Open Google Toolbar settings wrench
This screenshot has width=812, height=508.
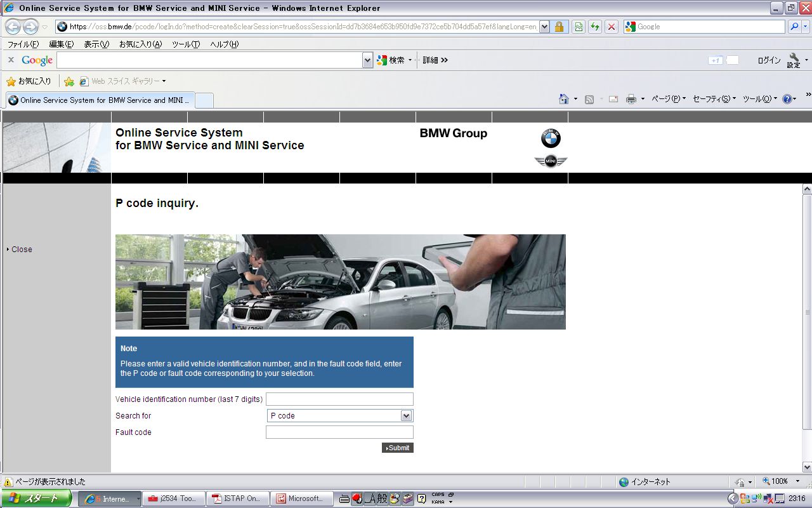pos(794,60)
